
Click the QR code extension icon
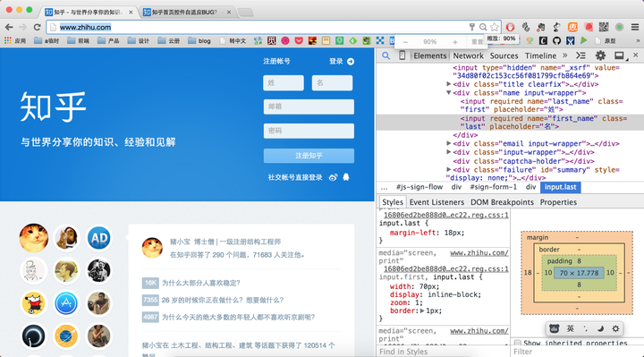[x=604, y=27]
